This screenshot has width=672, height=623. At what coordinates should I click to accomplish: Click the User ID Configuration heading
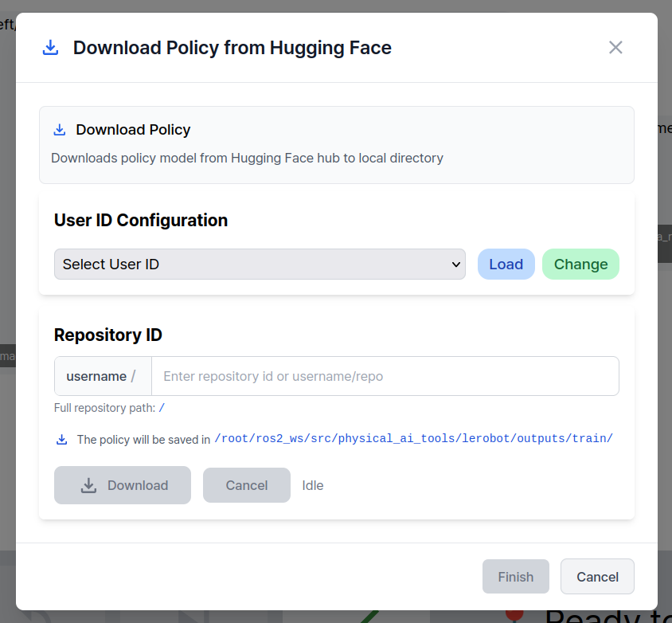pyautogui.click(x=141, y=221)
